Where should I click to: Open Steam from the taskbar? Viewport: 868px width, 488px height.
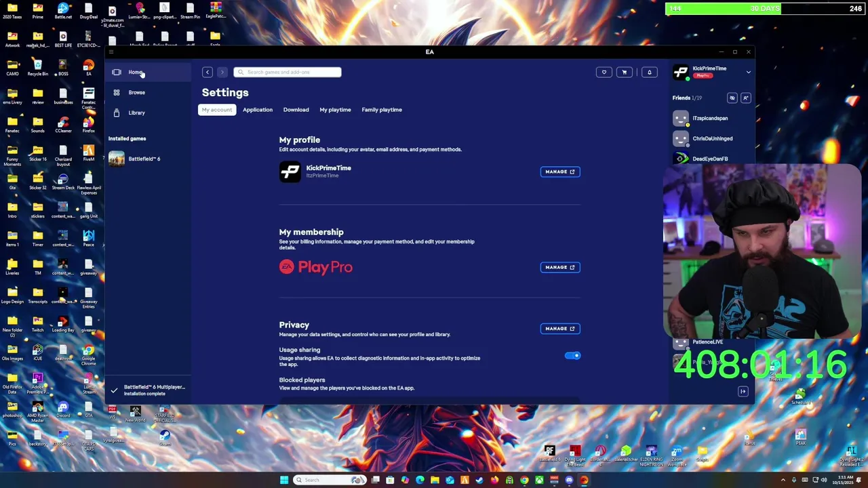[479, 480]
